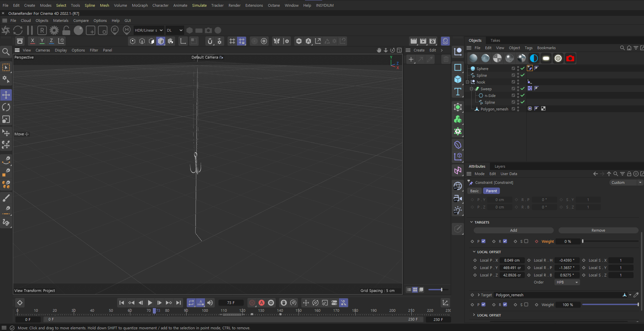
Task: Toggle the Z axis lock
Action: (51, 41)
